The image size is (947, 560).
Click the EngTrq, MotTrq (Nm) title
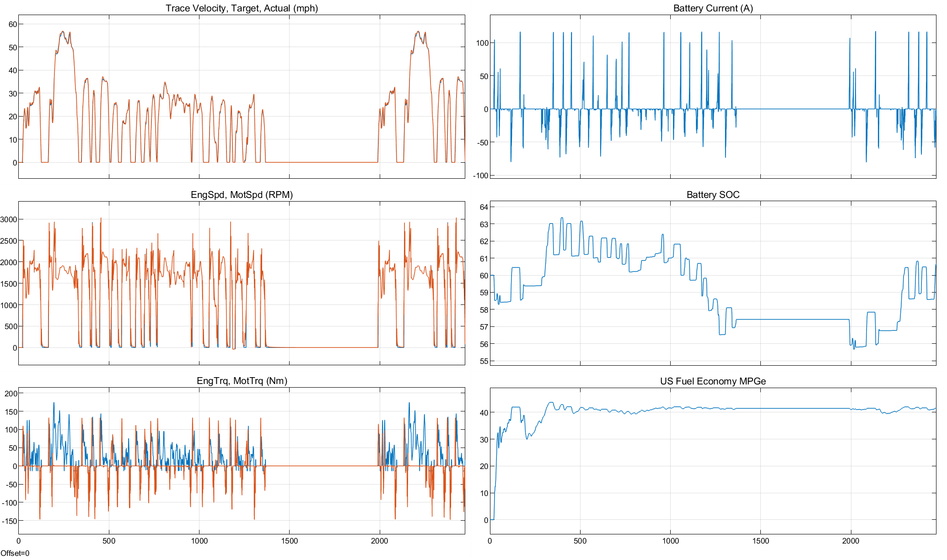242,381
